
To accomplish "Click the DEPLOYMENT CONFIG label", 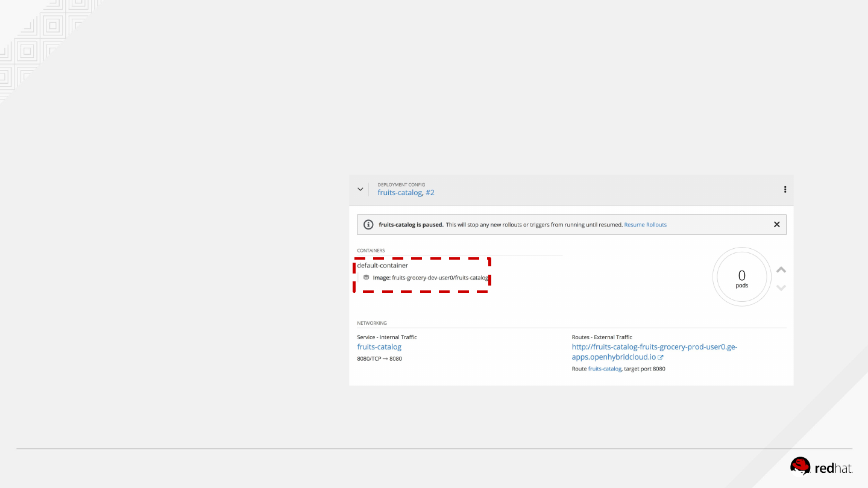I will [401, 185].
